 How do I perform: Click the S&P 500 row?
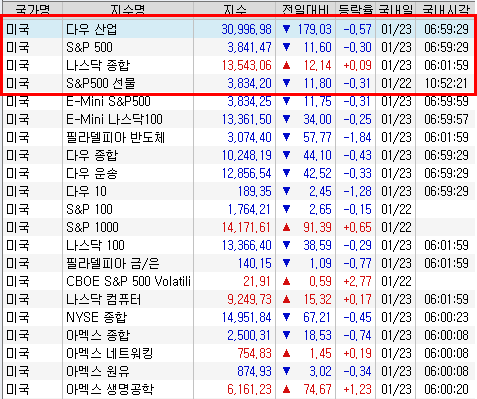[239, 47]
